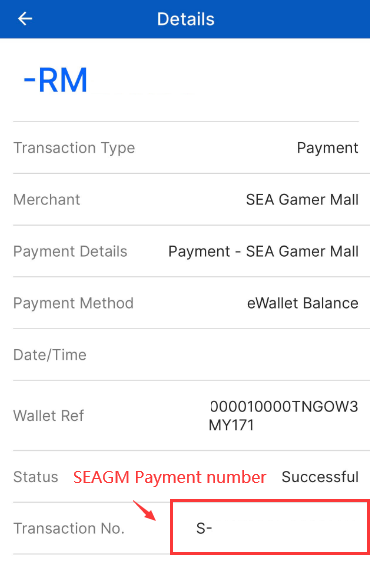Select the wallet reference number text
This screenshot has width=370, height=571.
click(x=283, y=416)
